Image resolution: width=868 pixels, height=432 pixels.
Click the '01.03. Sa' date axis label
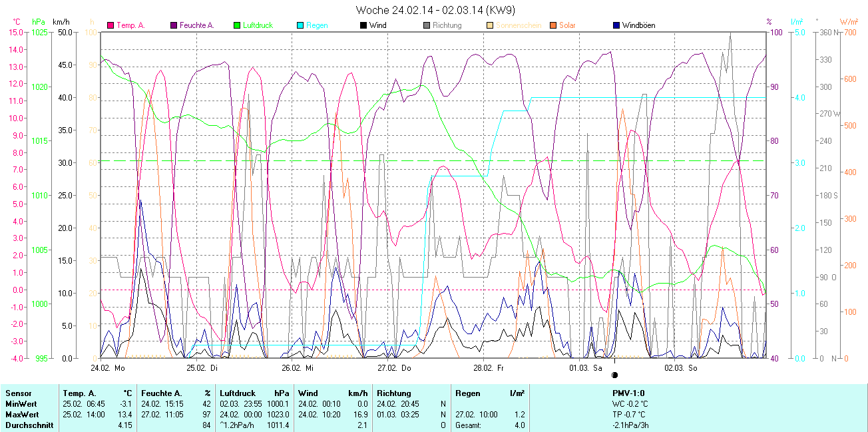pos(586,367)
